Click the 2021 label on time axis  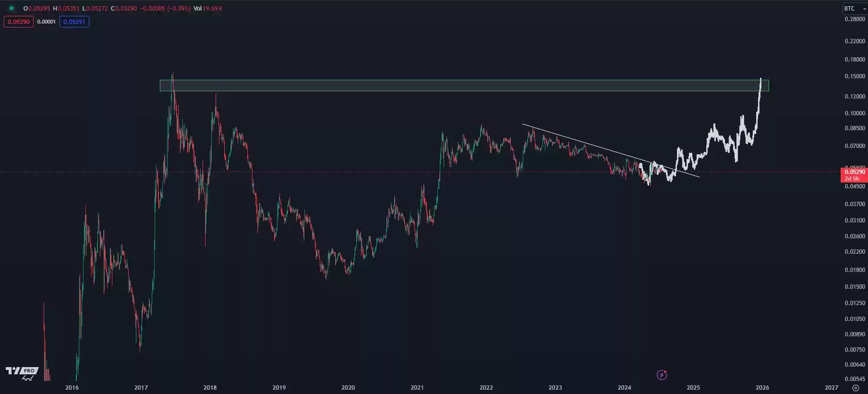coord(417,388)
